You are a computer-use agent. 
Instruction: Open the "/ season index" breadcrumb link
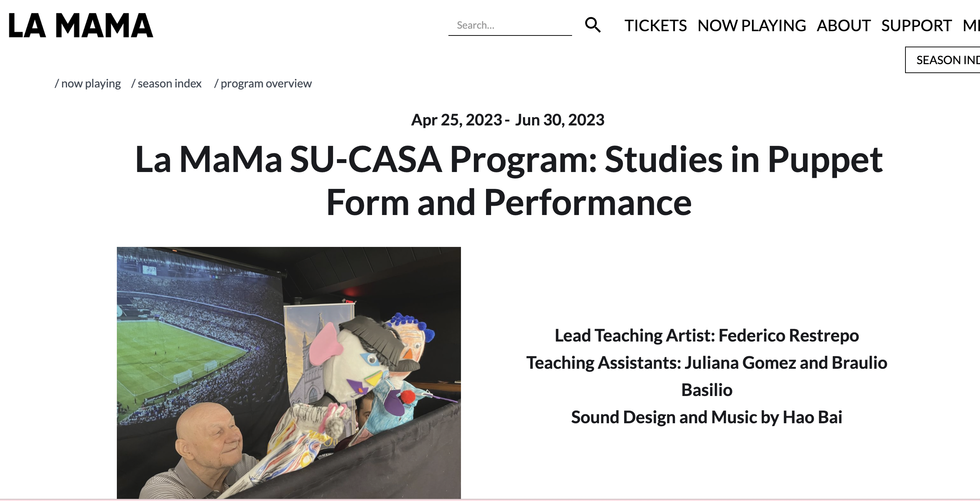[x=166, y=83]
